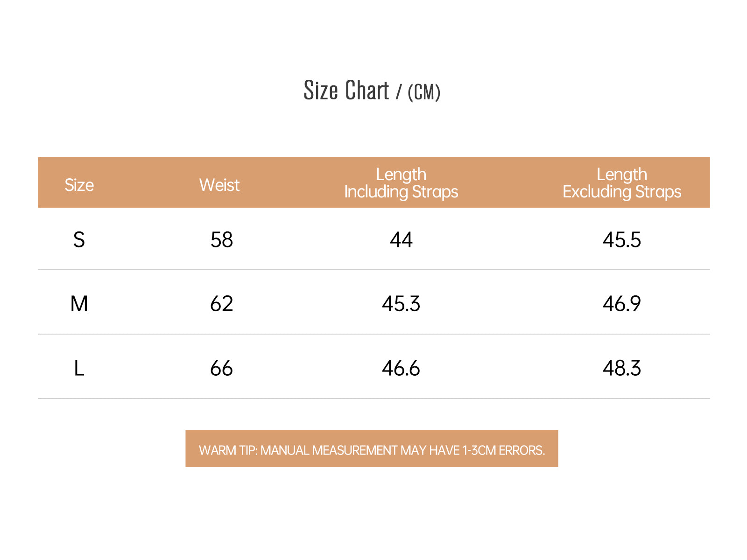Select the Weist column header

(x=219, y=185)
